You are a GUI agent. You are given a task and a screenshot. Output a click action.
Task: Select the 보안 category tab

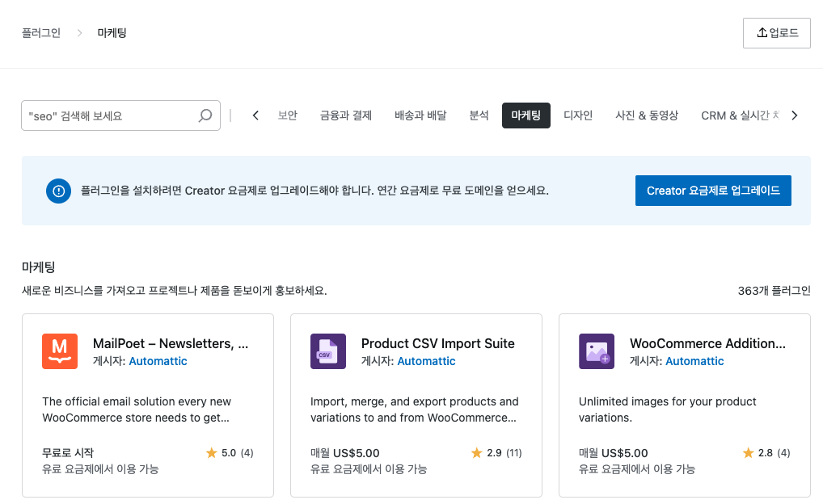pyautogui.click(x=288, y=115)
